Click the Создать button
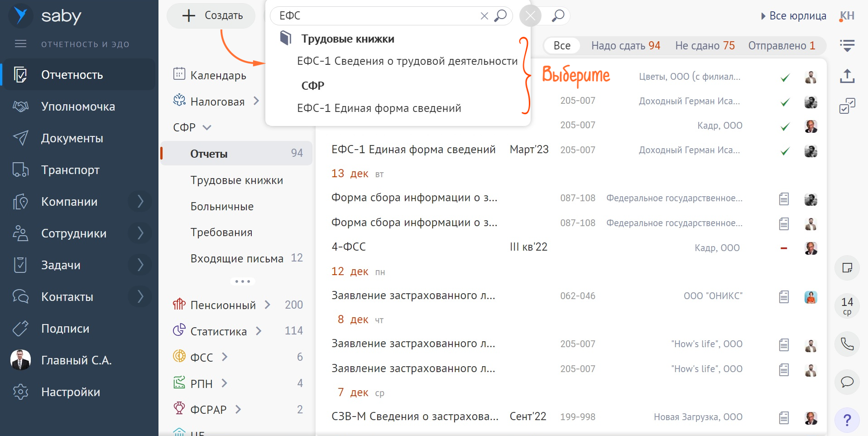Viewport: 868px width, 436px height. pyautogui.click(x=211, y=16)
